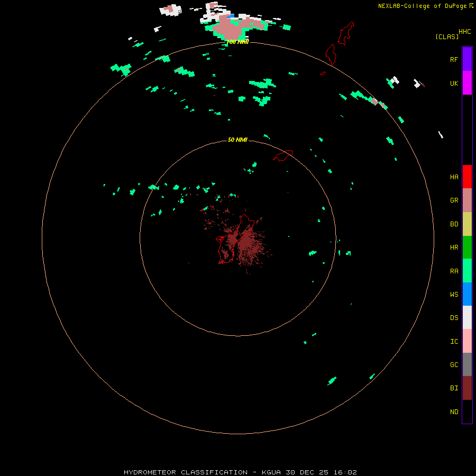The height and width of the screenshot is (476, 476).
Task: Click the WS blue legend swatch
Action: [467, 294]
